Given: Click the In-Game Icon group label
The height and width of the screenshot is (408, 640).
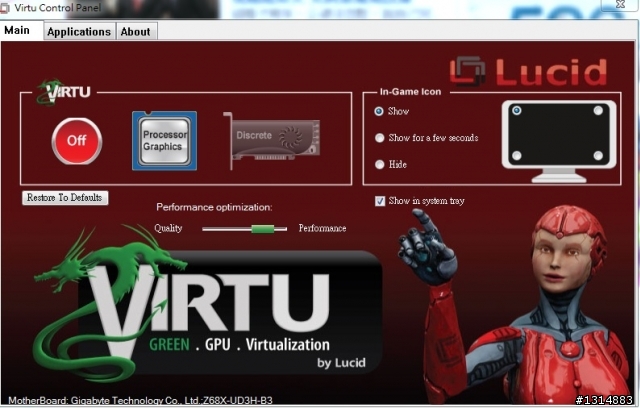Looking at the screenshot, I should 410,92.
